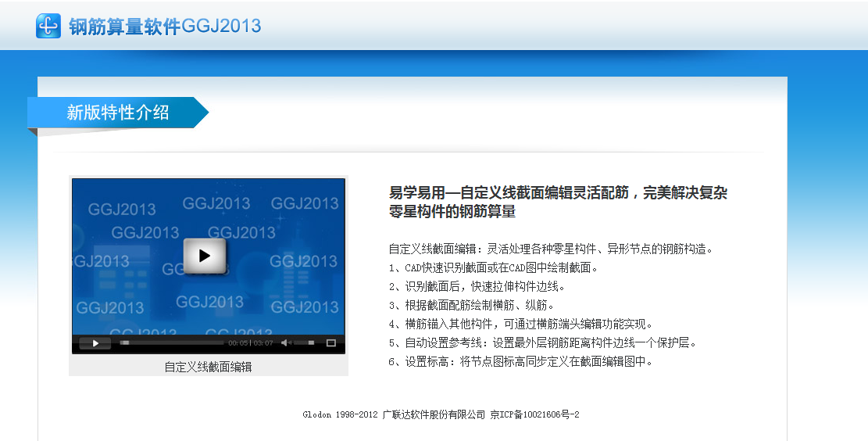Click the 钢筋算量软件GGJ2013 title text
The width and height of the screenshot is (868, 441).
click(165, 26)
